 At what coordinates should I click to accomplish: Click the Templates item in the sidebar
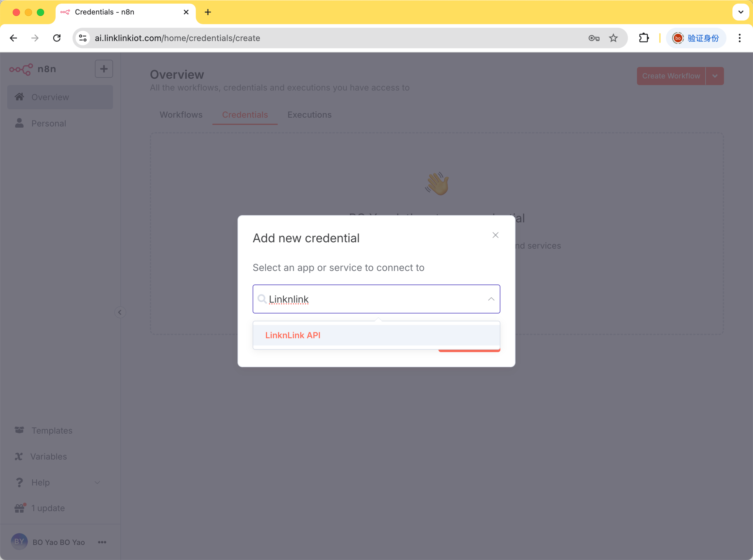[x=52, y=430]
